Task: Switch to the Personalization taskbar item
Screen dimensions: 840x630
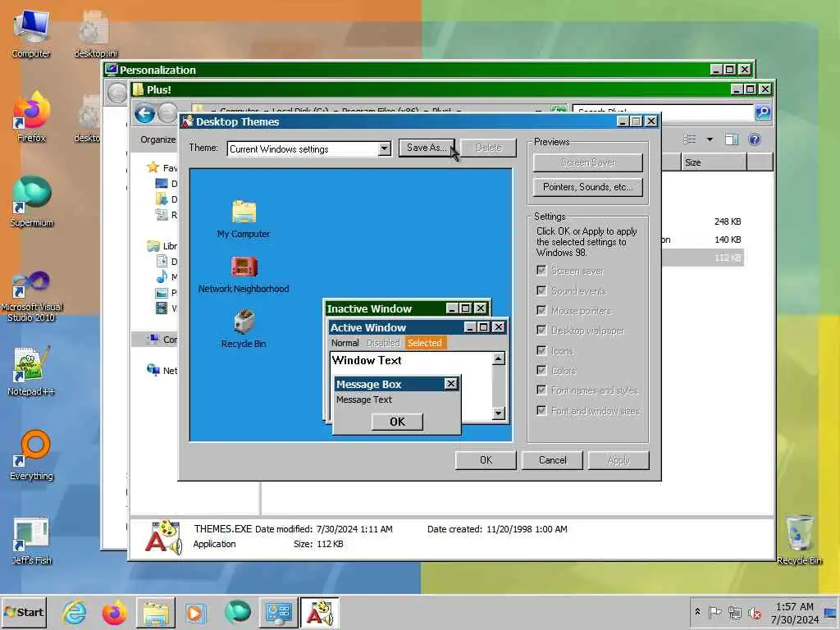Action: [x=278, y=613]
